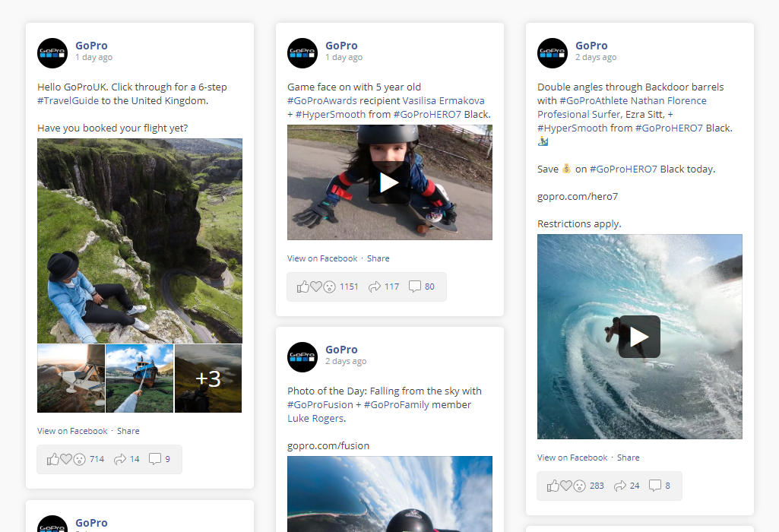Open the boat selfie photo thumbnail

[x=140, y=378]
